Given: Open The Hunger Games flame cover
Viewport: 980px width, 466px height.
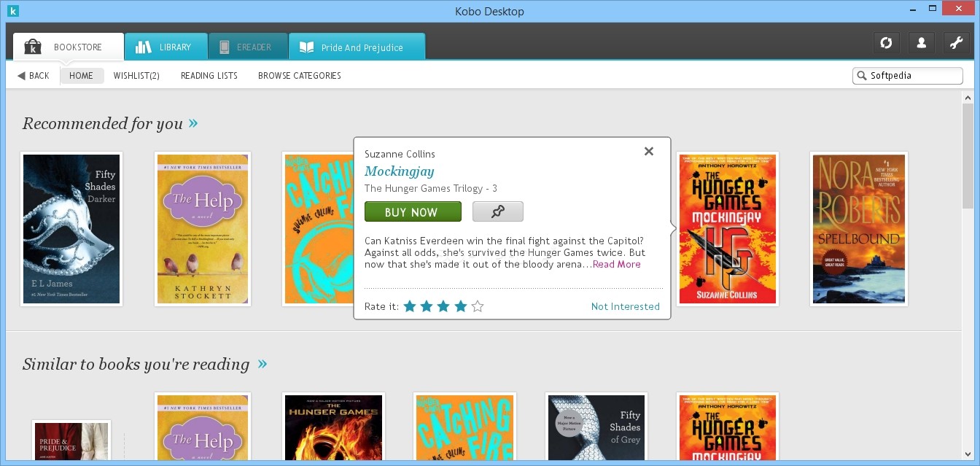Looking at the screenshot, I should [334, 427].
